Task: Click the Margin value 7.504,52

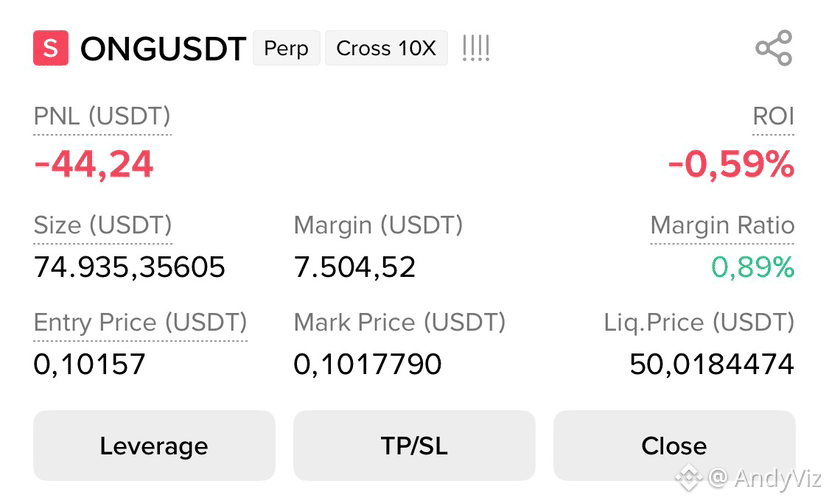Action: (x=354, y=267)
